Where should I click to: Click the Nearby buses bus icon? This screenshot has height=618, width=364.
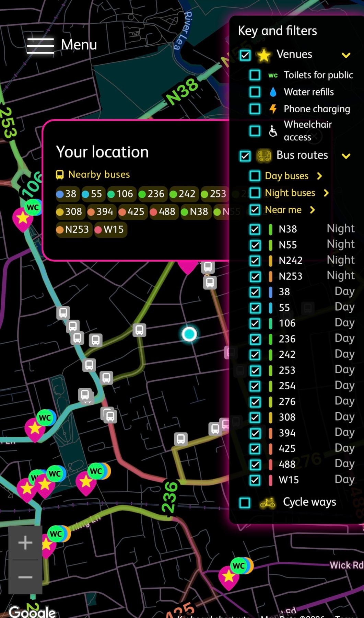60,175
